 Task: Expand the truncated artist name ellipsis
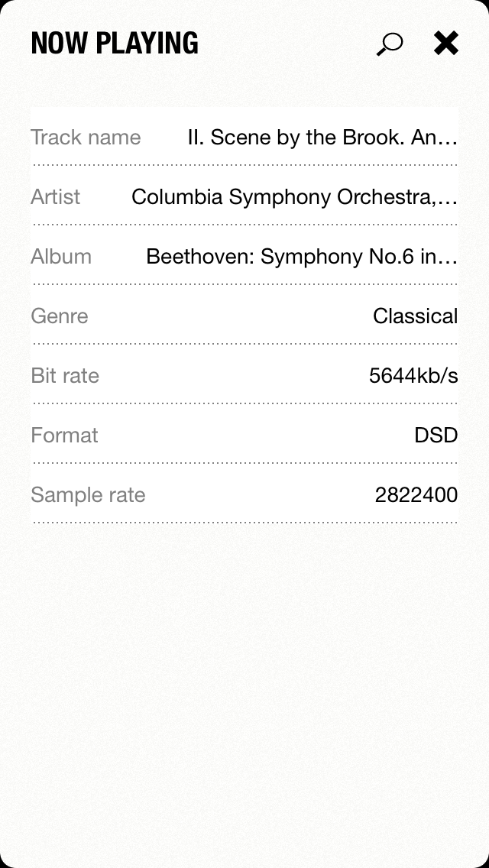(x=450, y=199)
